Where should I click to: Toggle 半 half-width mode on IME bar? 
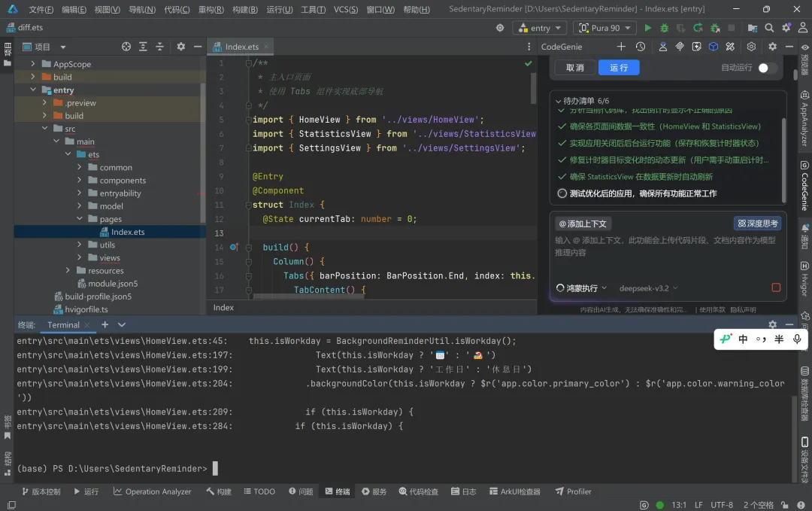779,339
